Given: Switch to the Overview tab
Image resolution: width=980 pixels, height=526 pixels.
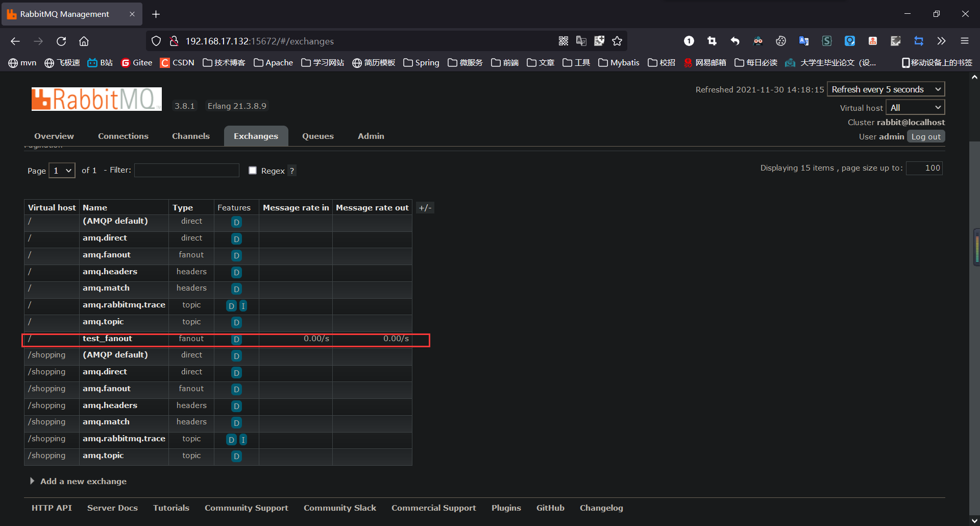Looking at the screenshot, I should (54, 136).
